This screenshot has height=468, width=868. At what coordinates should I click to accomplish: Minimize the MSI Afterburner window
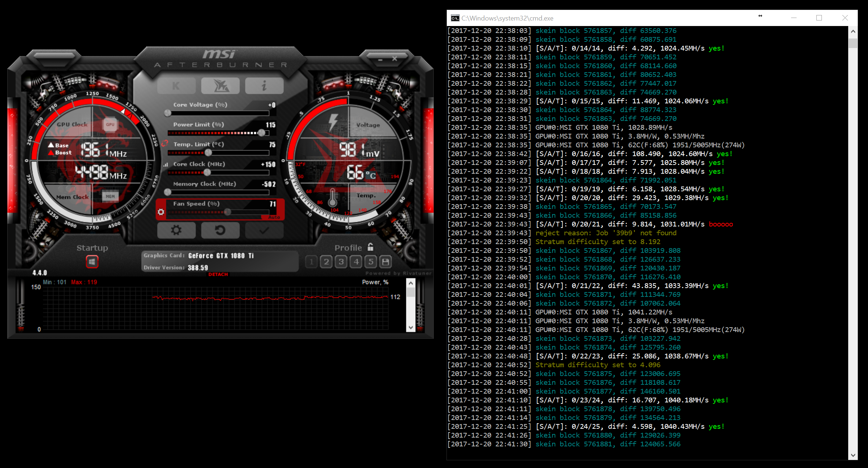pos(381,59)
